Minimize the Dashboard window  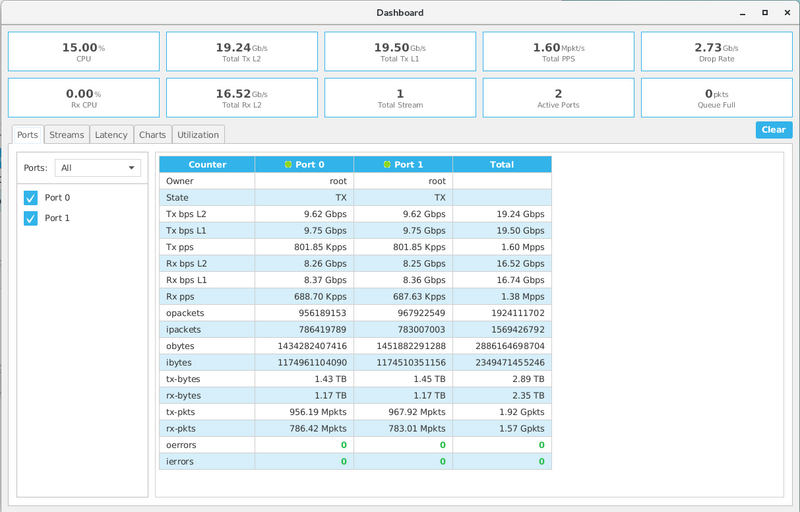pyautogui.click(x=742, y=13)
